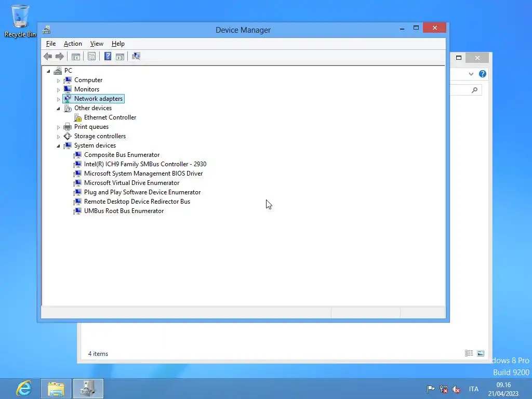Select the Monitors tree item
This screenshot has width=532, height=399.
87,89
